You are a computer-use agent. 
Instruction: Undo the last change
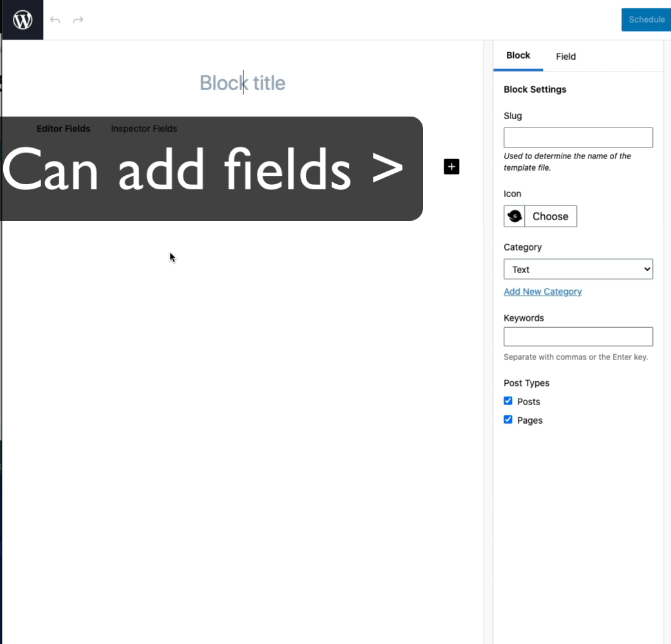click(55, 20)
